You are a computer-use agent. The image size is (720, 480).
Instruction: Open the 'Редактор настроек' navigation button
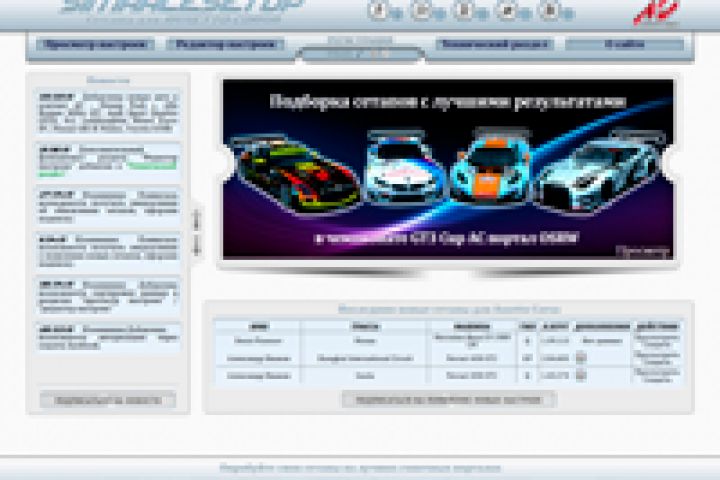coord(225,45)
